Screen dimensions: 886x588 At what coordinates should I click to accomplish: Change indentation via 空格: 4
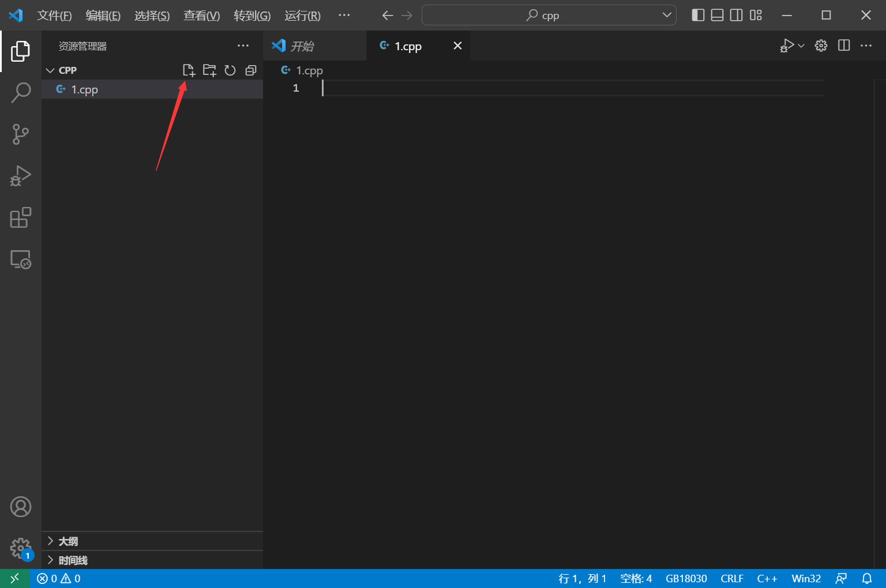636,578
